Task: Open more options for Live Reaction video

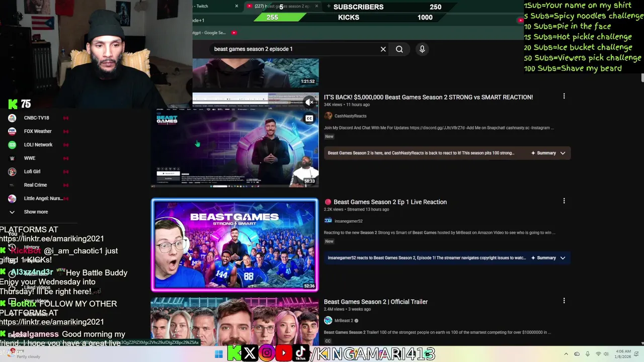Action: (x=564, y=201)
